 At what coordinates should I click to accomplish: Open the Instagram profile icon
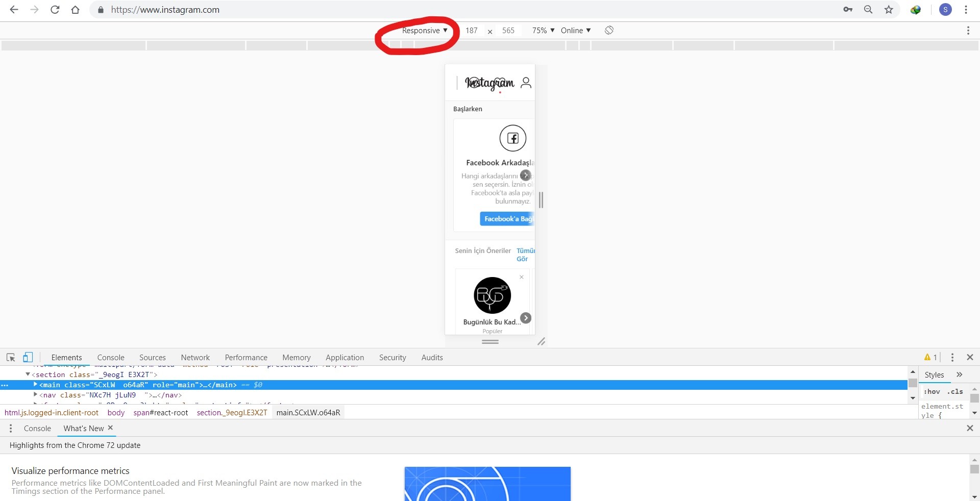coord(526,83)
